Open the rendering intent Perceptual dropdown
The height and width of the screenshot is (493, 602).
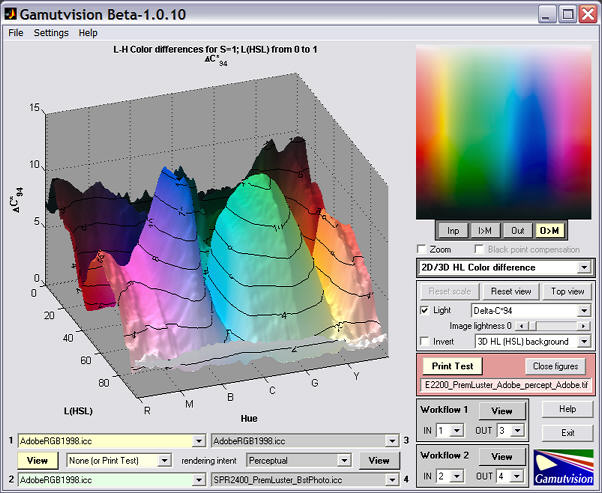pyautogui.click(x=298, y=460)
